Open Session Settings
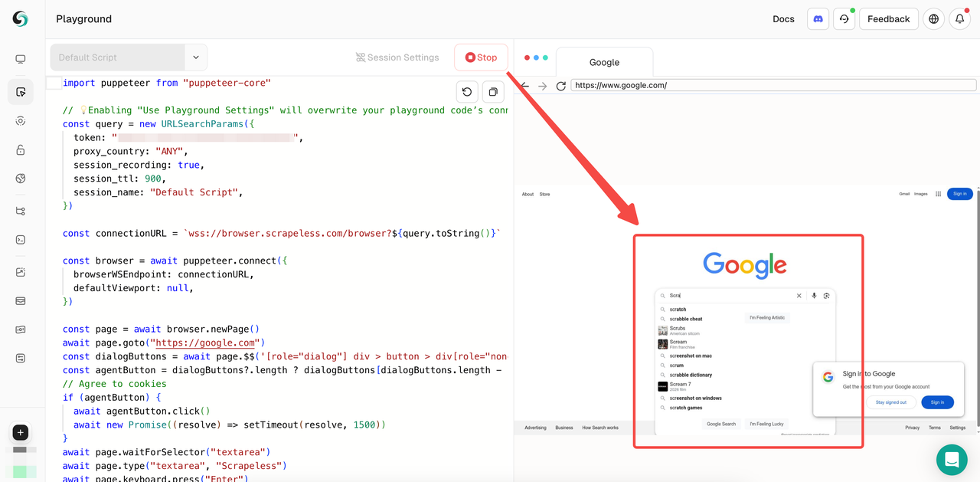 click(x=397, y=57)
